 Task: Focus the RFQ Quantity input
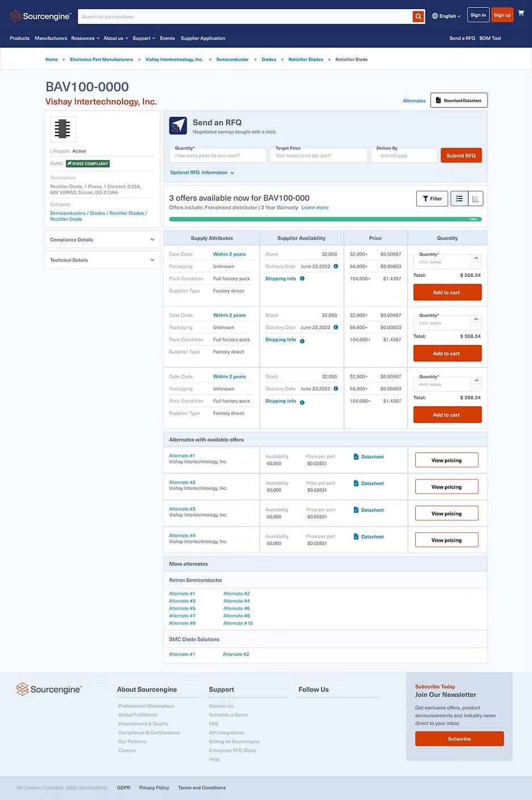pyautogui.click(x=218, y=155)
